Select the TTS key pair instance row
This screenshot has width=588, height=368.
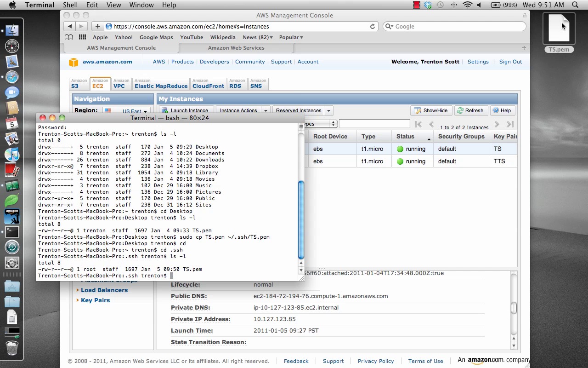[x=413, y=161]
